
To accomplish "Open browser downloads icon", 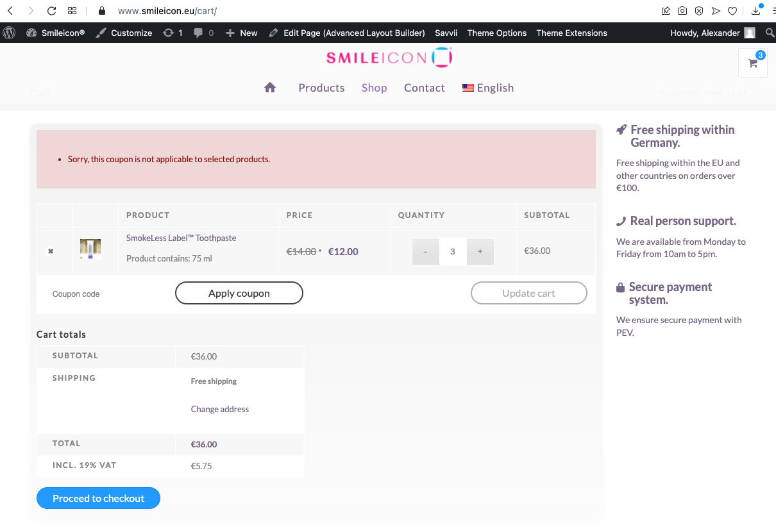I will point(756,10).
